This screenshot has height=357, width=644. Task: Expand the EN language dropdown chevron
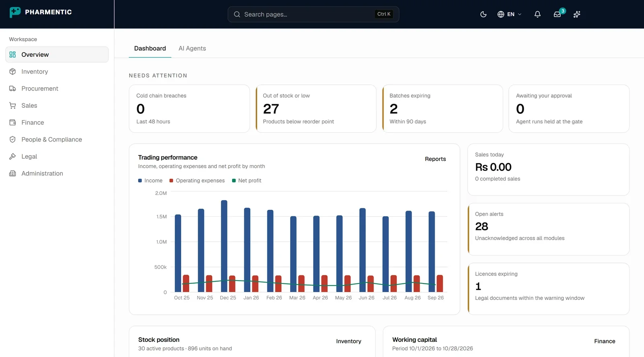[520, 14]
